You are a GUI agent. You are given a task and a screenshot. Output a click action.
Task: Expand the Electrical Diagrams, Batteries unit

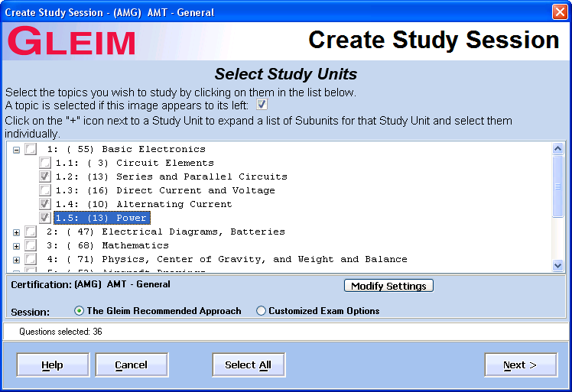click(17, 232)
